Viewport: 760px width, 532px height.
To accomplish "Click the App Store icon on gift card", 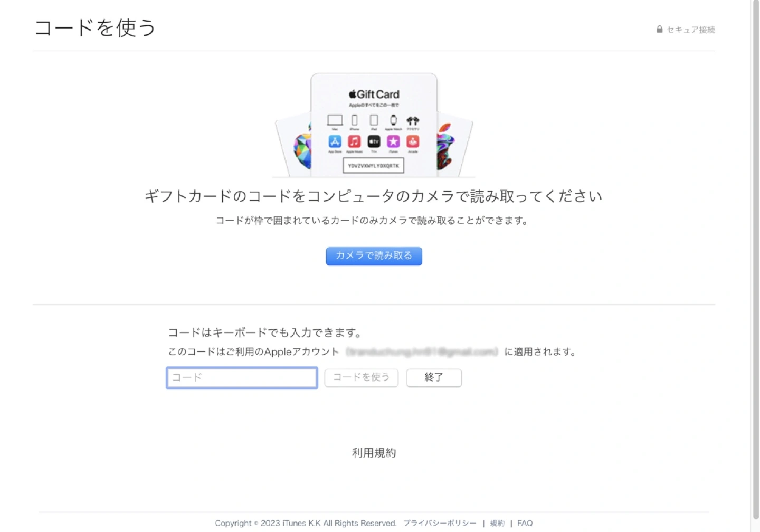I will coord(335,141).
